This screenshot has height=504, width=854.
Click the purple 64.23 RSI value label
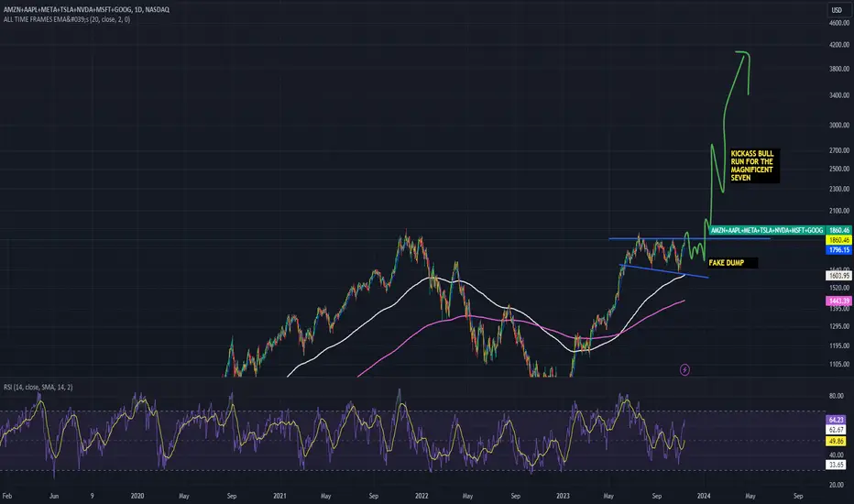pos(837,420)
